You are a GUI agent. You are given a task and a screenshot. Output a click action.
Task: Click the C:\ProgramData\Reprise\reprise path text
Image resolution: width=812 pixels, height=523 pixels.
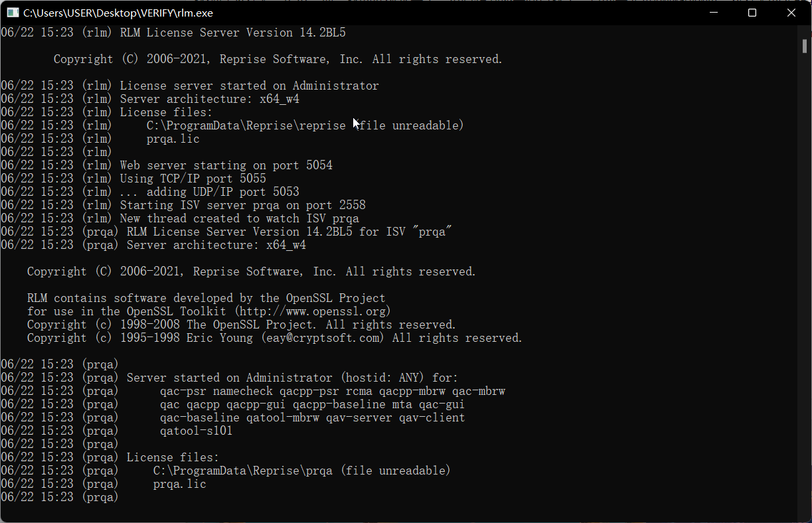point(246,125)
